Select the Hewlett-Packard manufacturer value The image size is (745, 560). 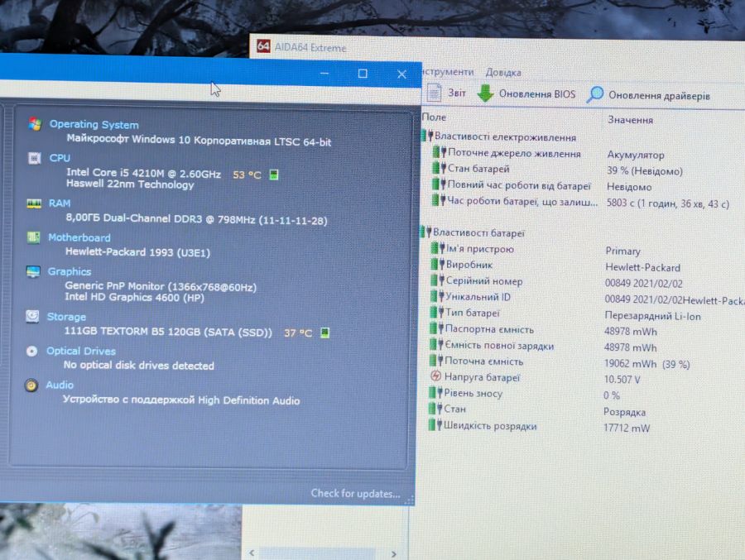tap(642, 267)
